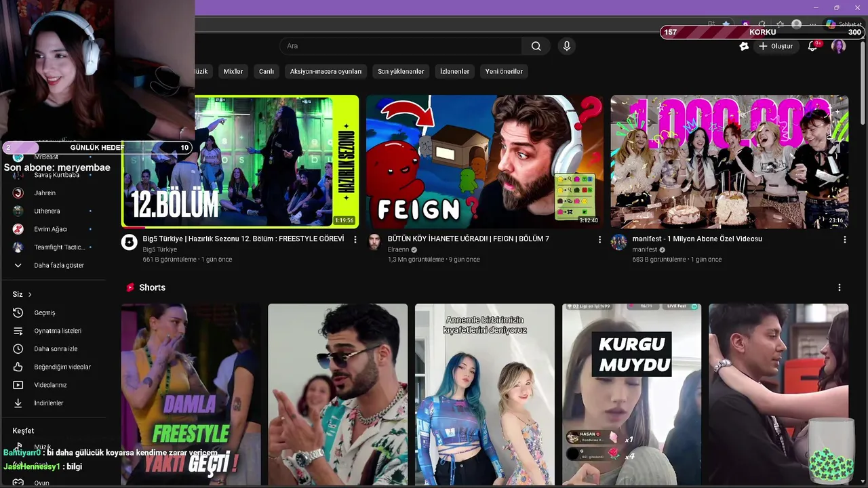Image resolution: width=868 pixels, height=488 pixels.
Task: Open YouTube notifications bell
Action: click(x=812, y=46)
